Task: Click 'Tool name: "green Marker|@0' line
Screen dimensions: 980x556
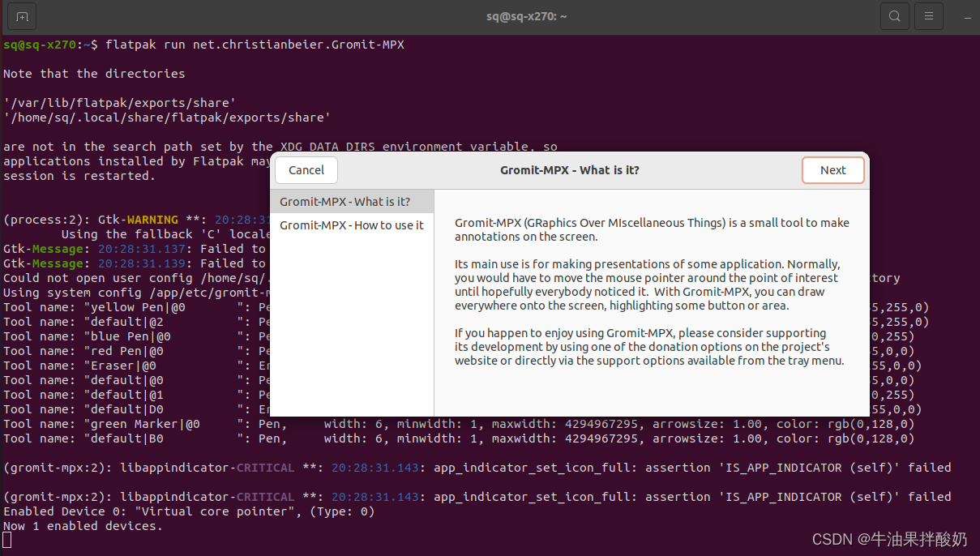Action: tap(459, 424)
